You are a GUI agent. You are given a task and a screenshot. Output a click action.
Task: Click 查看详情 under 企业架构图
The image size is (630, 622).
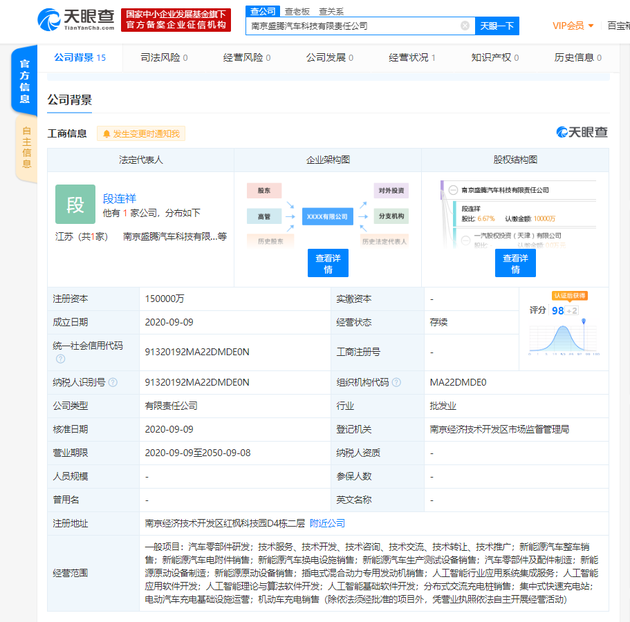pyautogui.click(x=328, y=263)
